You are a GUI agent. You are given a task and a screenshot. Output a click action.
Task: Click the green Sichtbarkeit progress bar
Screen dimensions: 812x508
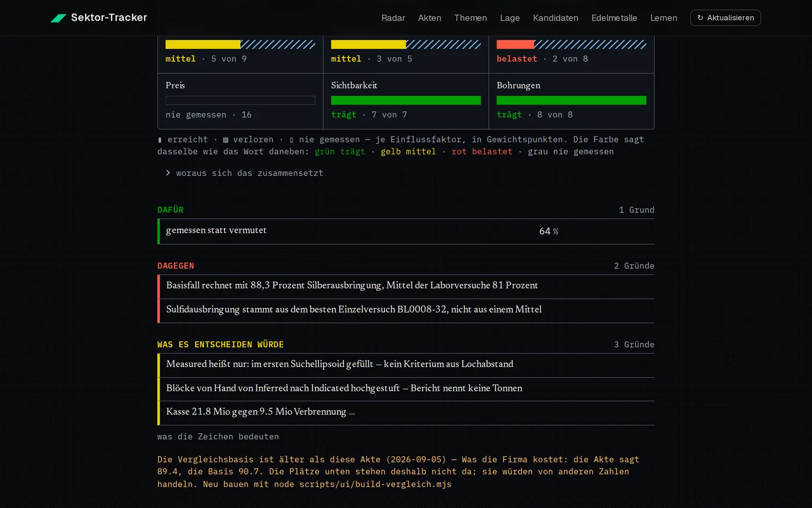(x=406, y=100)
